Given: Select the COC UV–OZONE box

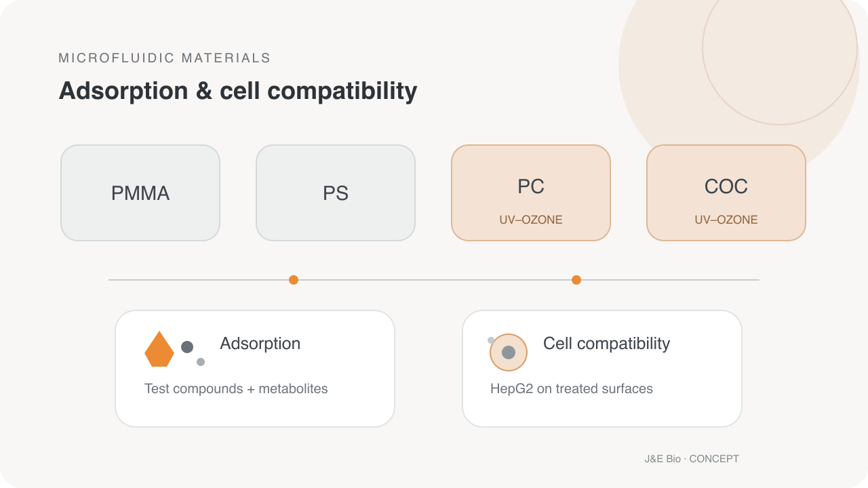Looking at the screenshot, I should pos(726,193).
